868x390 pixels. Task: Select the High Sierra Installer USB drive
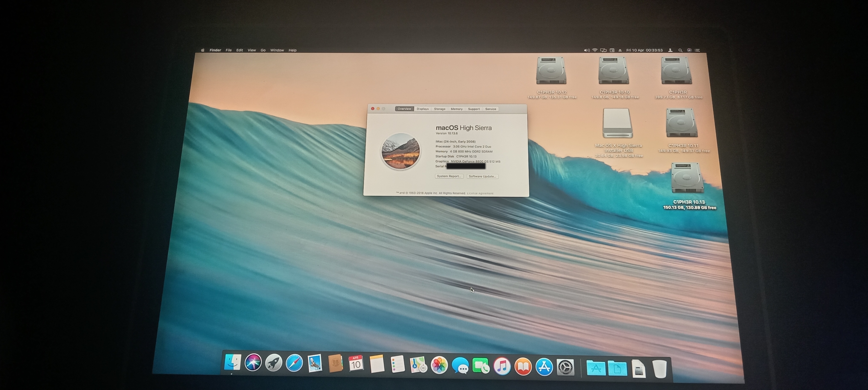coord(617,123)
